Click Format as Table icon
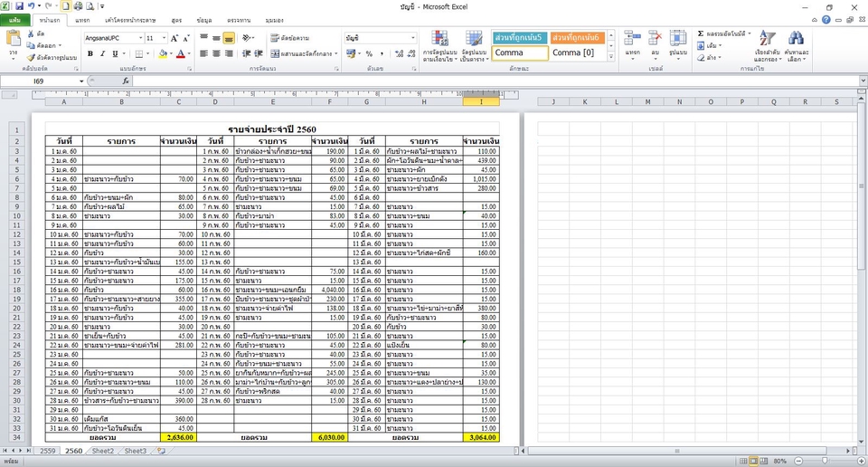The height and width of the screenshot is (467, 868). [x=474, y=38]
